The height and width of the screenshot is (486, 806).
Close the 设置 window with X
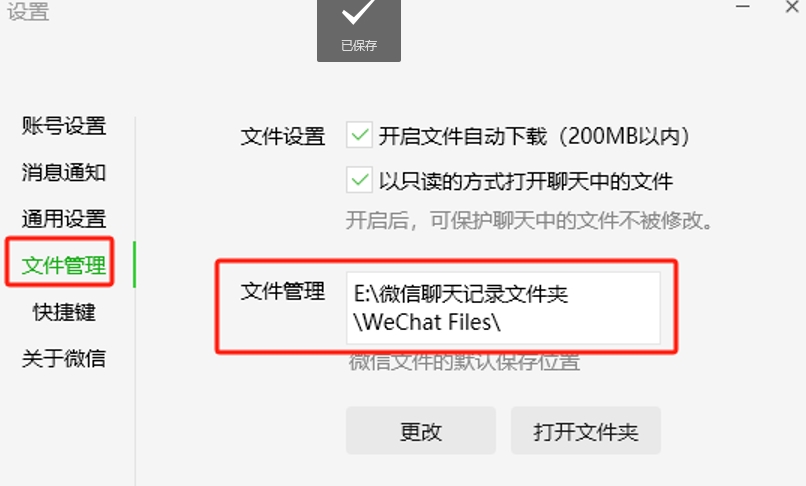pyautogui.click(x=792, y=7)
